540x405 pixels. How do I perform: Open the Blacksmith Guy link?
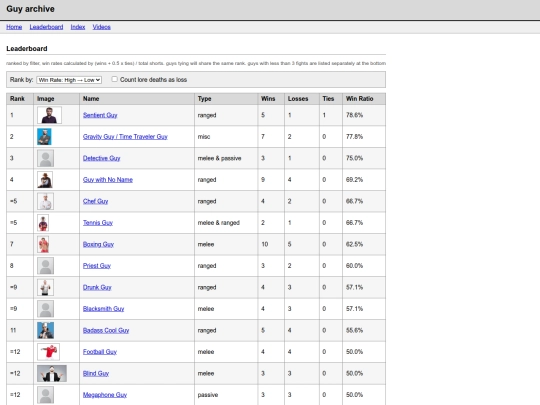103,309
